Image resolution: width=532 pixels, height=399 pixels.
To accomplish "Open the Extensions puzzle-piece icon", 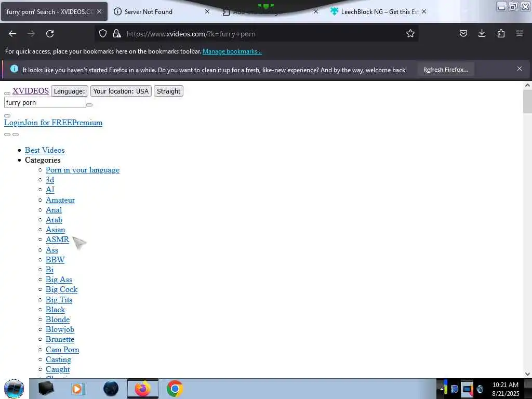I will point(501,33).
